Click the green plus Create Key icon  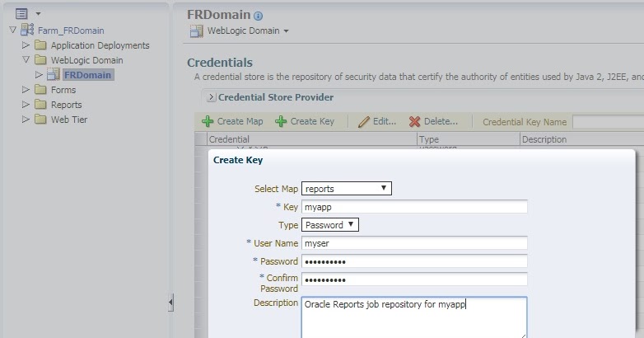(x=281, y=121)
